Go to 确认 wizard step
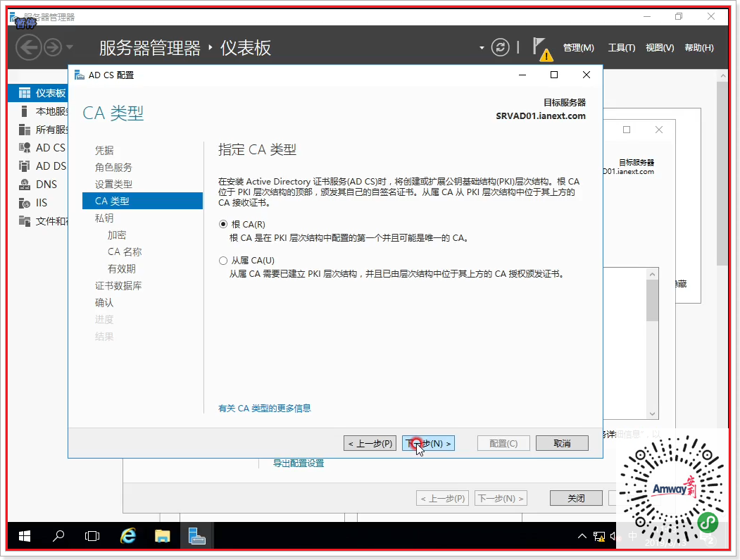This screenshot has height=560, width=740. [104, 303]
